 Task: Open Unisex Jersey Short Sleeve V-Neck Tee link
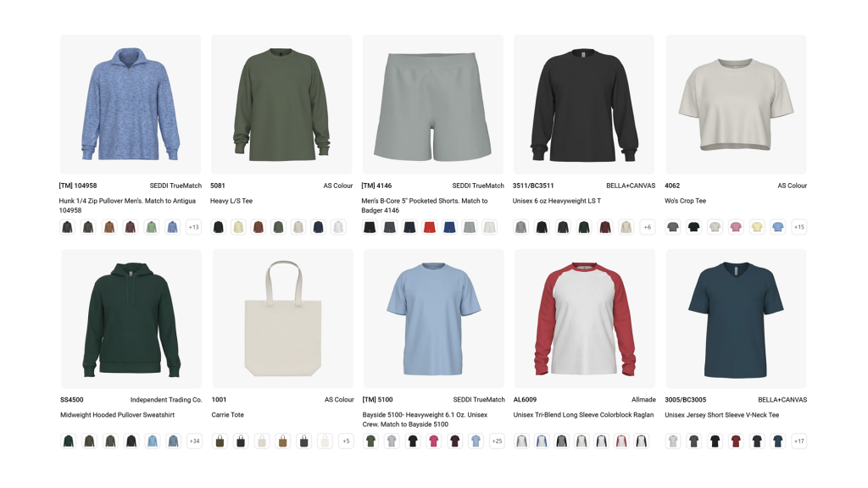click(x=722, y=415)
